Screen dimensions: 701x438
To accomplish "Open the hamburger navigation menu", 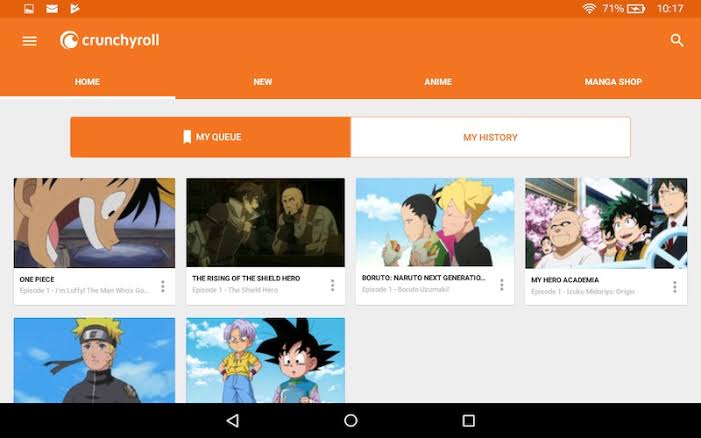I will click(x=30, y=41).
